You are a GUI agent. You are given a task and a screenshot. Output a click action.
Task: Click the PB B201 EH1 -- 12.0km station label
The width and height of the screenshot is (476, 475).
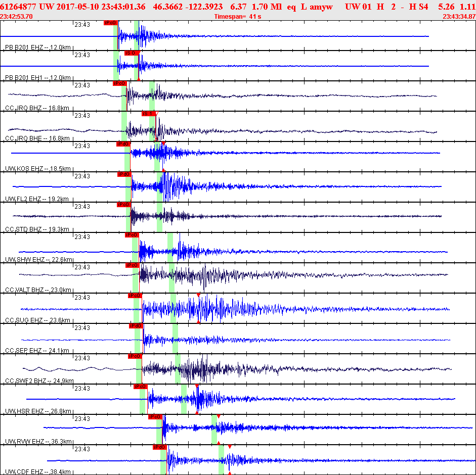tap(38, 78)
